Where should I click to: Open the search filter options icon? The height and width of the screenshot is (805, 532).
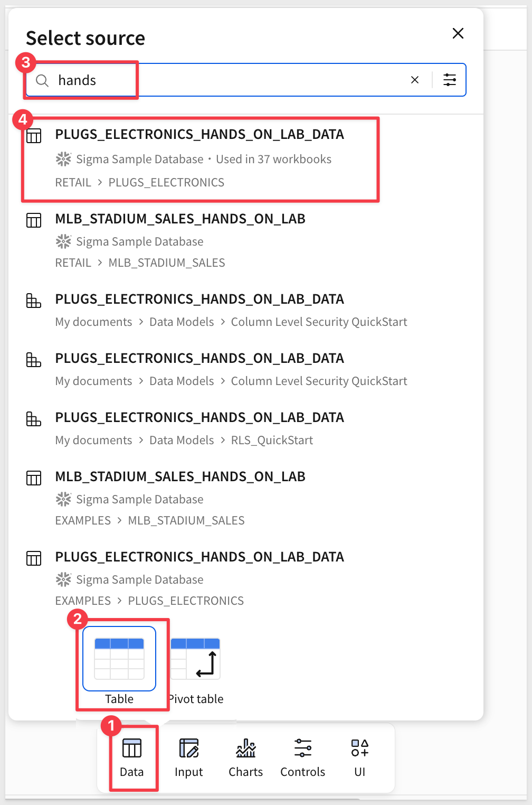[x=450, y=80]
